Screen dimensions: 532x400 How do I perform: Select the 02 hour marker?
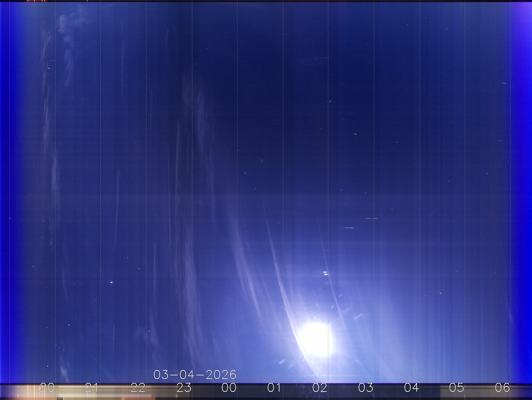click(x=320, y=387)
